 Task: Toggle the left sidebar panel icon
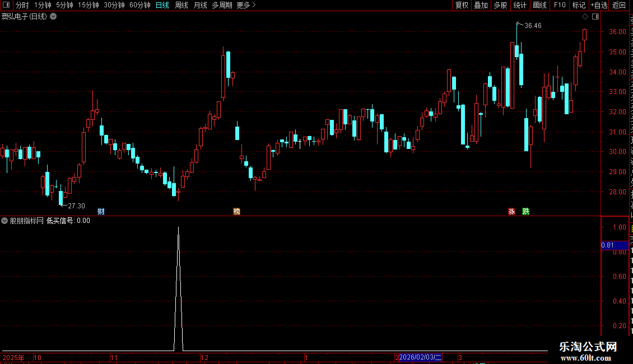[x=6, y=5]
